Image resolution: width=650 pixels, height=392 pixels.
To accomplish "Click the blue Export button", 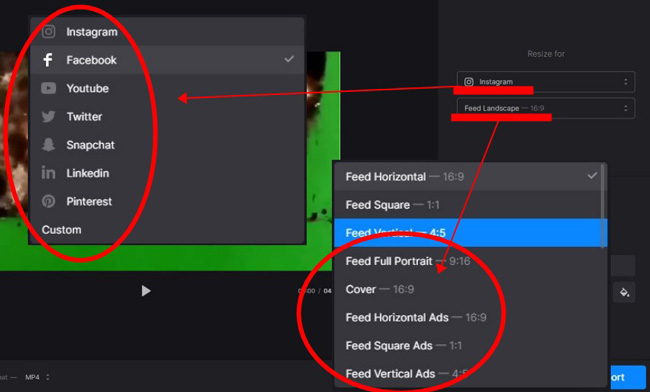I will [628, 377].
